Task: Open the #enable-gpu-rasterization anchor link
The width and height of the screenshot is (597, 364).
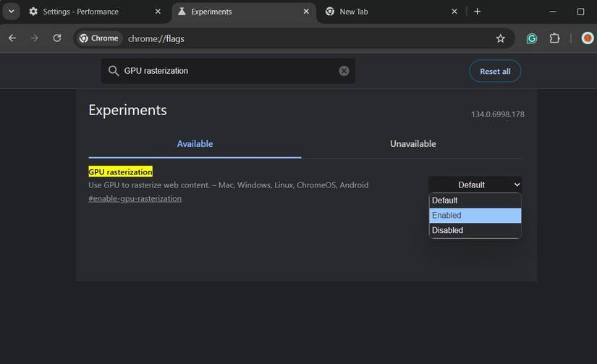Action: coord(135,198)
